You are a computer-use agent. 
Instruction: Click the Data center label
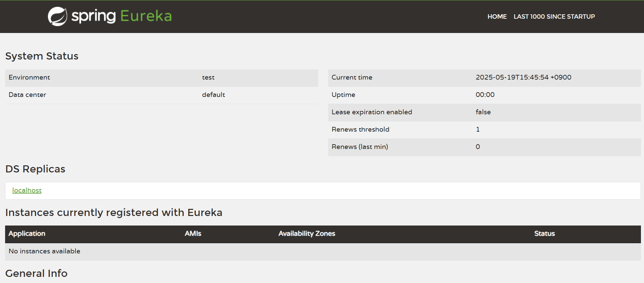(27, 95)
